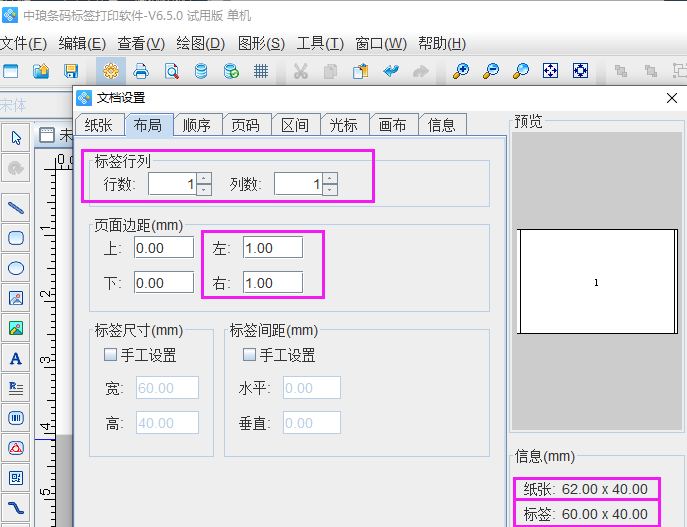
Task: Open the 查看(V) menu
Action: tap(141, 43)
